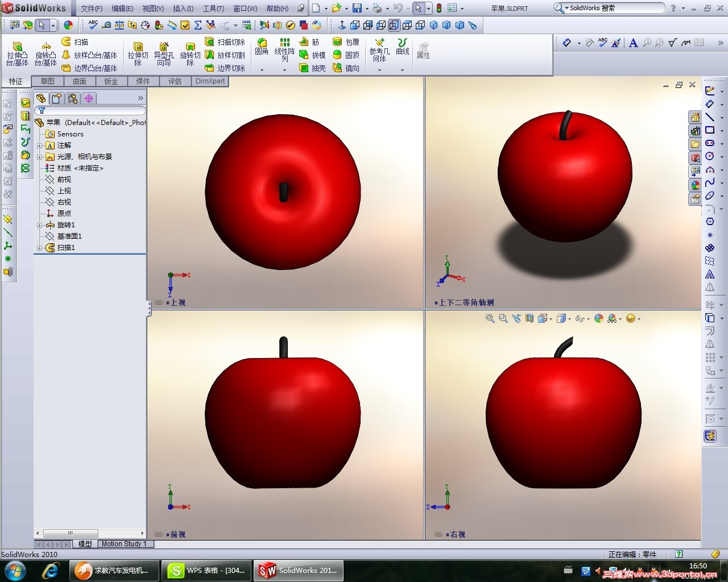This screenshot has height=582, width=728.
Task: Start the 拉伸切除 extruded cut
Action: [x=138, y=53]
